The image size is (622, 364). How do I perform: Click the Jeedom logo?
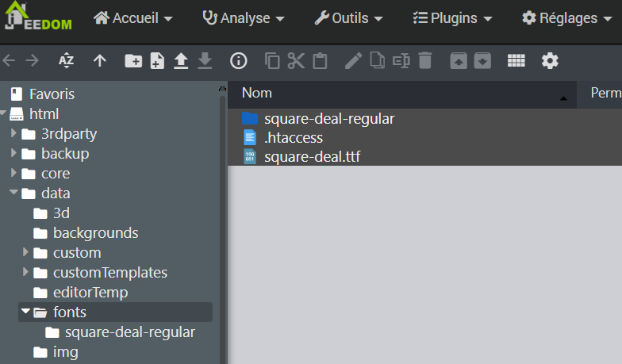[38, 17]
